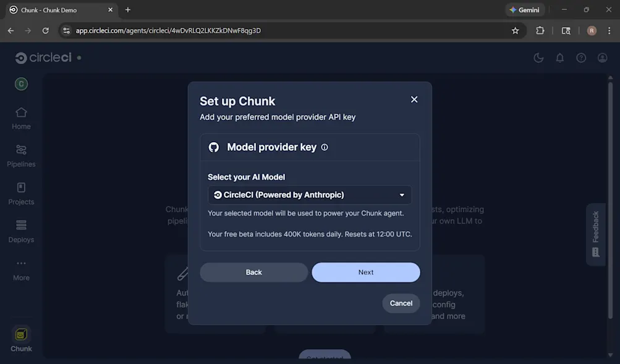The image size is (620, 364).
Task: Expand the More section in the sidebar
Action: (20, 270)
